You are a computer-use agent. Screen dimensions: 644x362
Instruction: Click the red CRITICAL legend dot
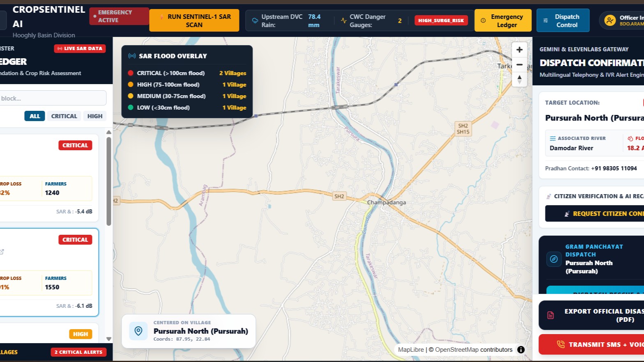point(131,73)
